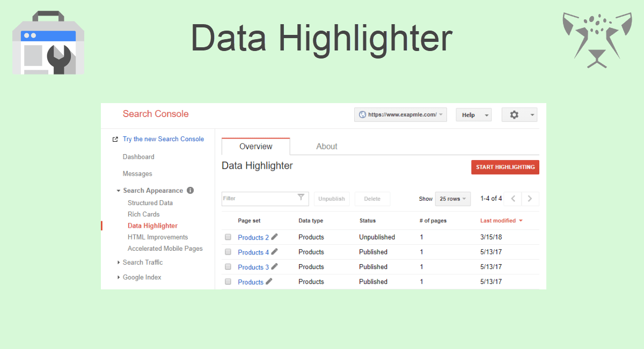This screenshot has height=349, width=644.
Task: Open the Products 4 page set link
Action: coord(253,252)
